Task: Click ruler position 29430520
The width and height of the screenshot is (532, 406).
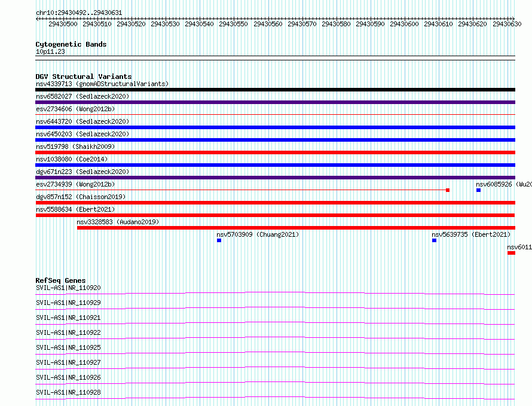Action: (x=132, y=24)
